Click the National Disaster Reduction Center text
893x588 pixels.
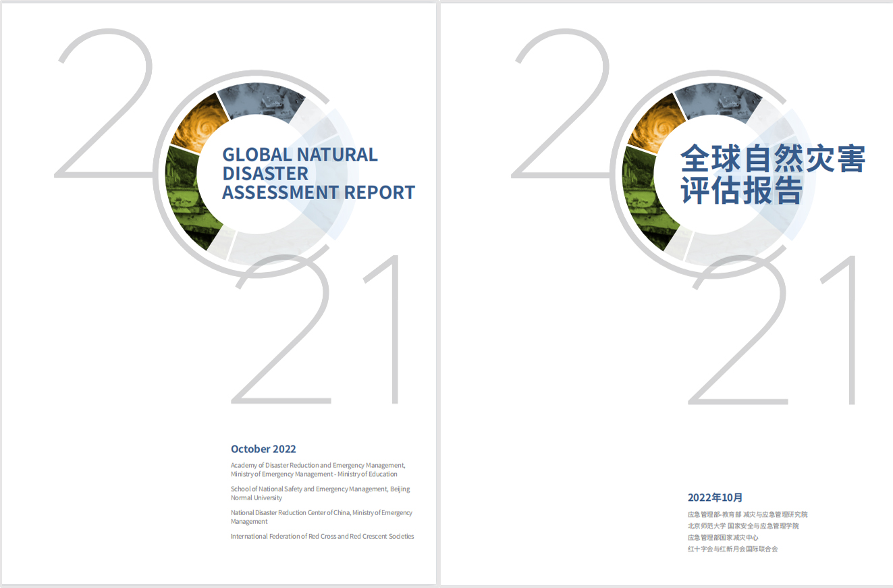[x=321, y=517]
